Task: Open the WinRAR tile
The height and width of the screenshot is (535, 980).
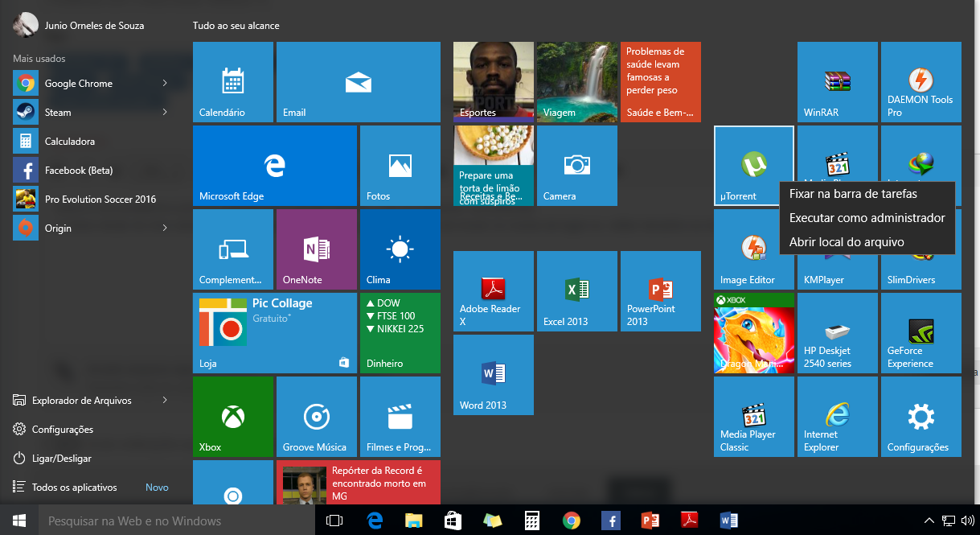Action: point(838,81)
